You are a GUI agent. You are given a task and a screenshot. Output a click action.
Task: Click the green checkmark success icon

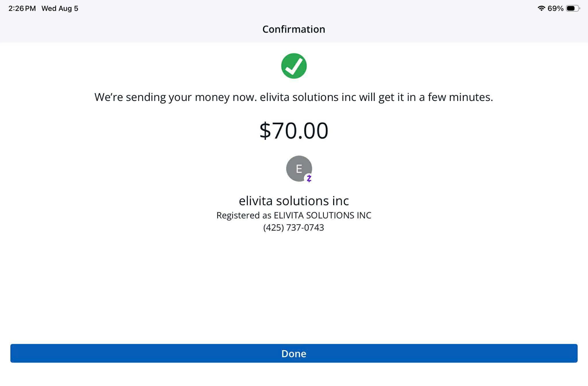[x=294, y=66]
